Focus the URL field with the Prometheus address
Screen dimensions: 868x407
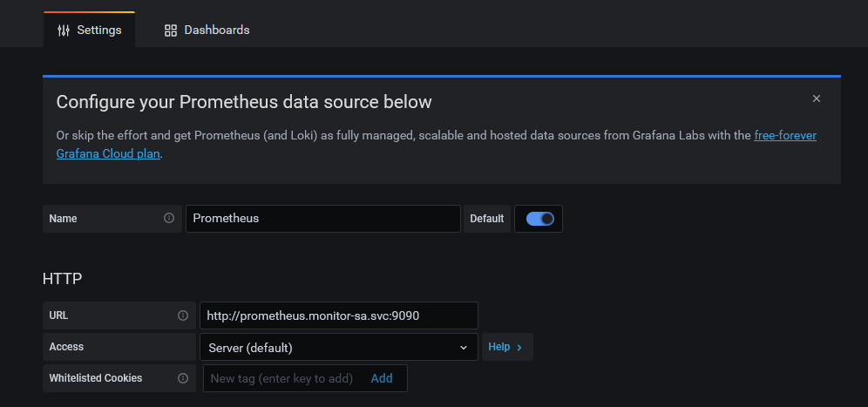click(x=338, y=315)
